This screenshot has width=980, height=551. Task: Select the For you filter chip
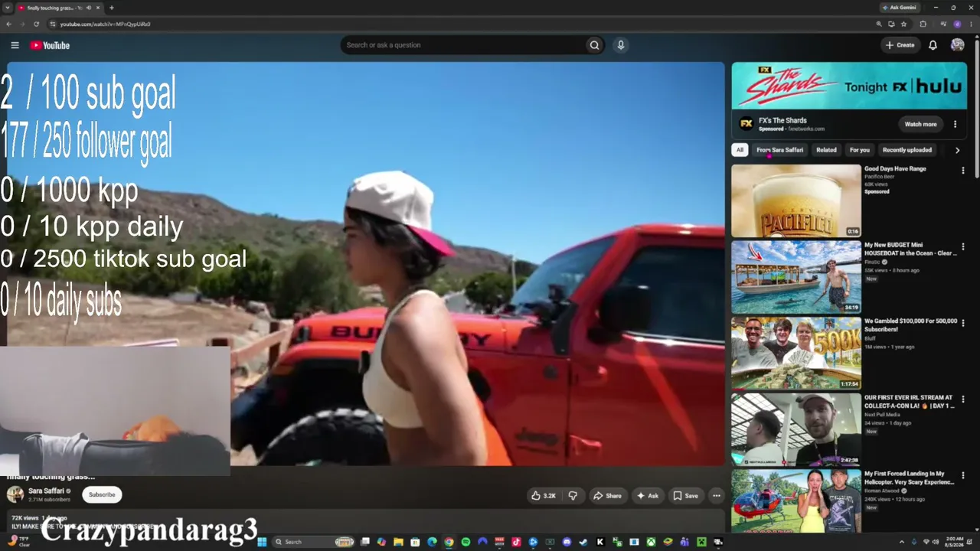click(859, 150)
